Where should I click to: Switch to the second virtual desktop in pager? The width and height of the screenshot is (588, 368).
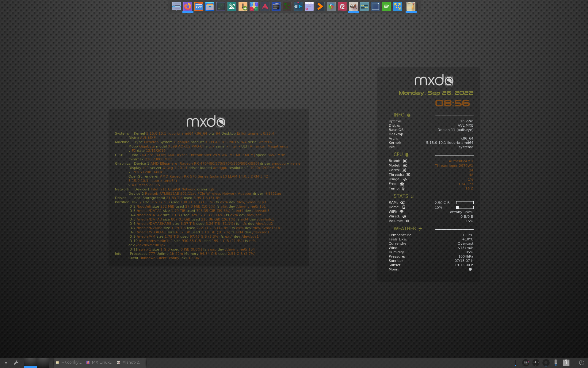(x=43, y=363)
